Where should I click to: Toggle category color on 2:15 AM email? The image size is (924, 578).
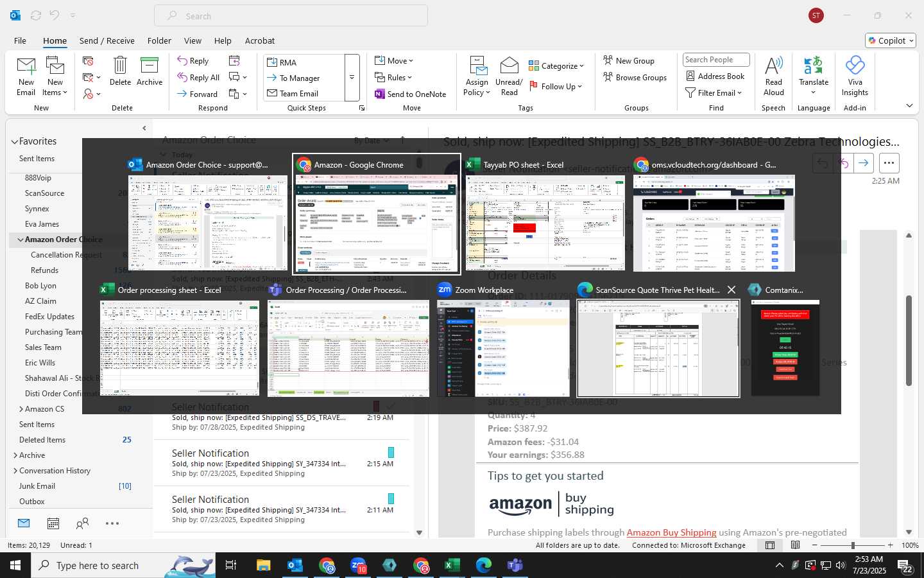tap(391, 452)
